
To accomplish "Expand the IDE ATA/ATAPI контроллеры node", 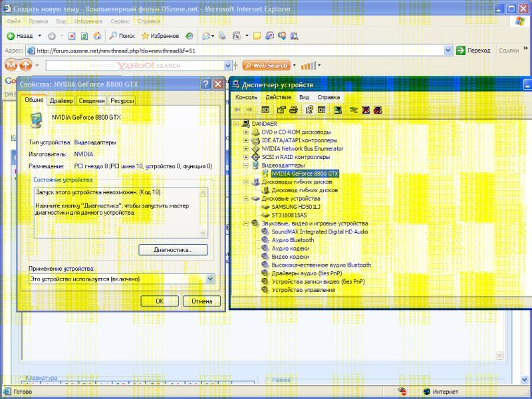I will pyautogui.click(x=245, y=140).
